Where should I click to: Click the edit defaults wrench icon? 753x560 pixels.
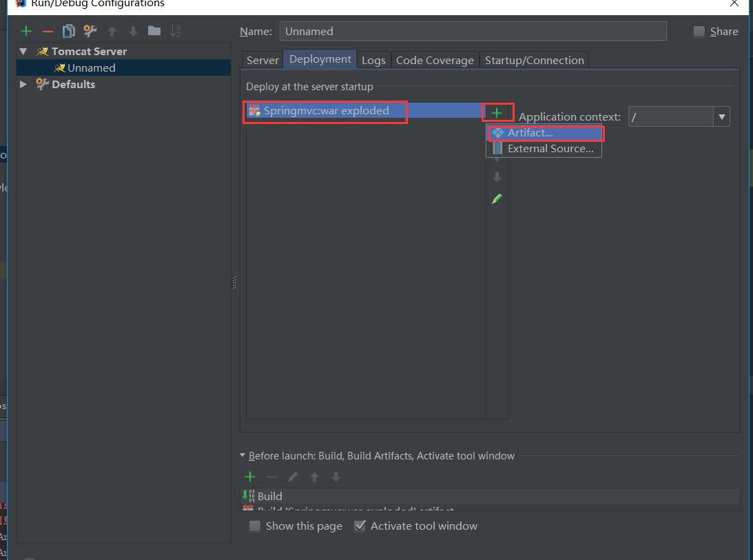click(x=90, y=31)
